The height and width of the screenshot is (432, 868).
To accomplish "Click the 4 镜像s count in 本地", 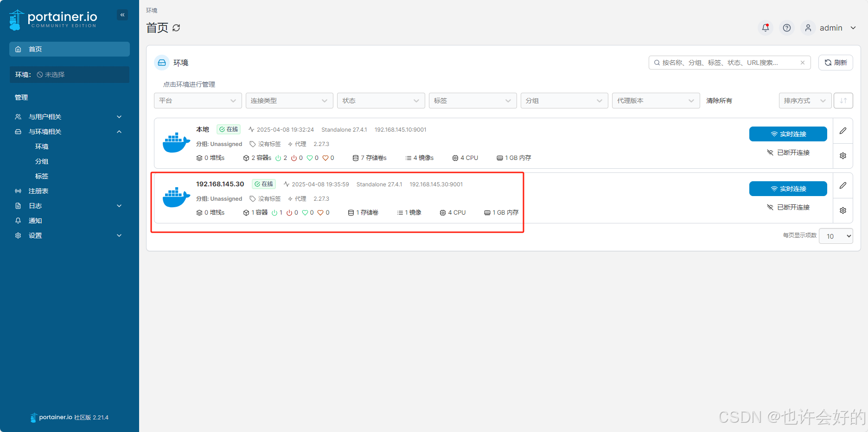I will click(x=420, y=158).
